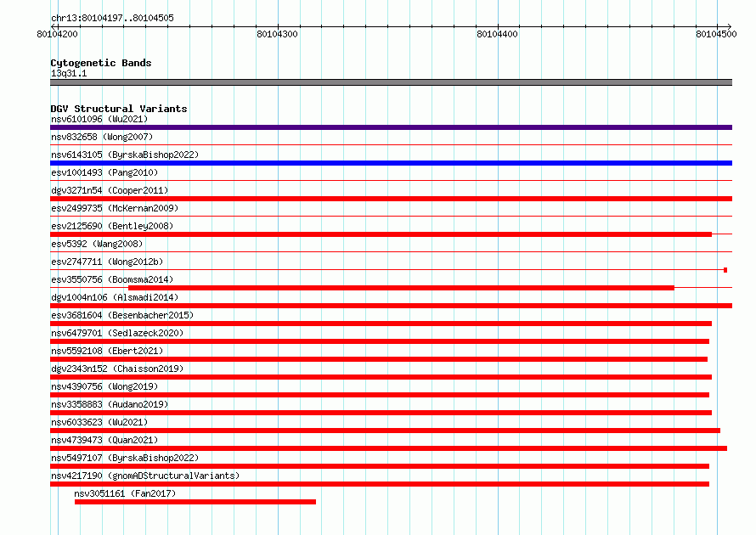The image size is (756, 535).
Task: Click thin red line under esv1001493 (Pang2010)
Action: (x=391, y=180)
